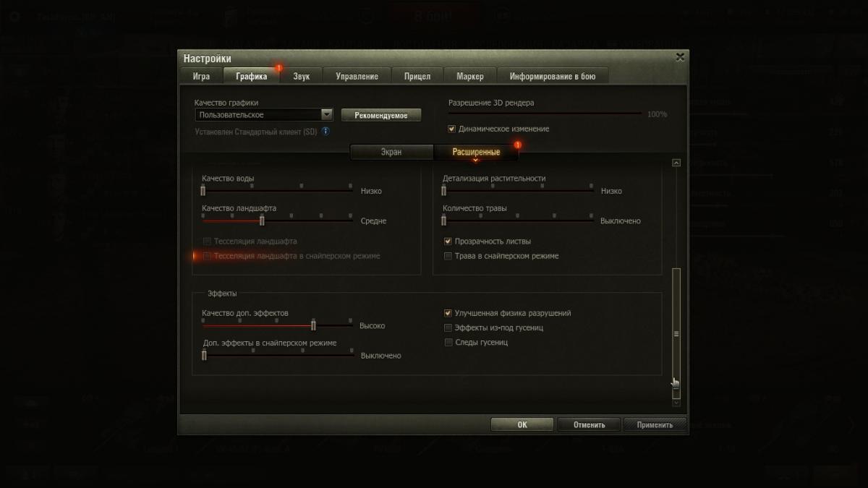Viewport: 868px width, 488px height.
Task: Toggle Тесселяция ландшафта в снайперском режиме
Action: (207, 256)
